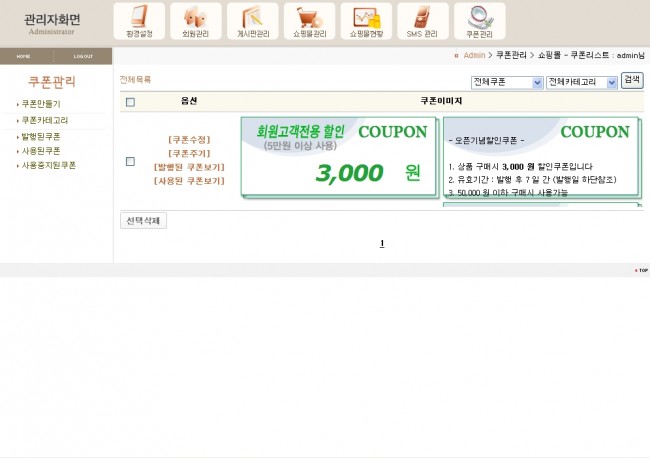The image size is (650, 458).
Task: Click the 쿠폰관리 sidebar heading
Action: coord(52,81)
